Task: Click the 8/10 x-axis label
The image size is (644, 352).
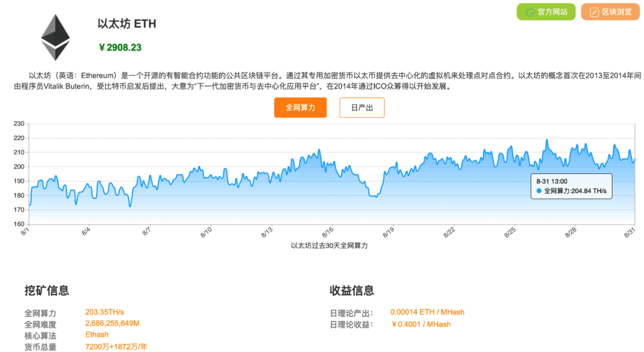Action: click(206, 233)
